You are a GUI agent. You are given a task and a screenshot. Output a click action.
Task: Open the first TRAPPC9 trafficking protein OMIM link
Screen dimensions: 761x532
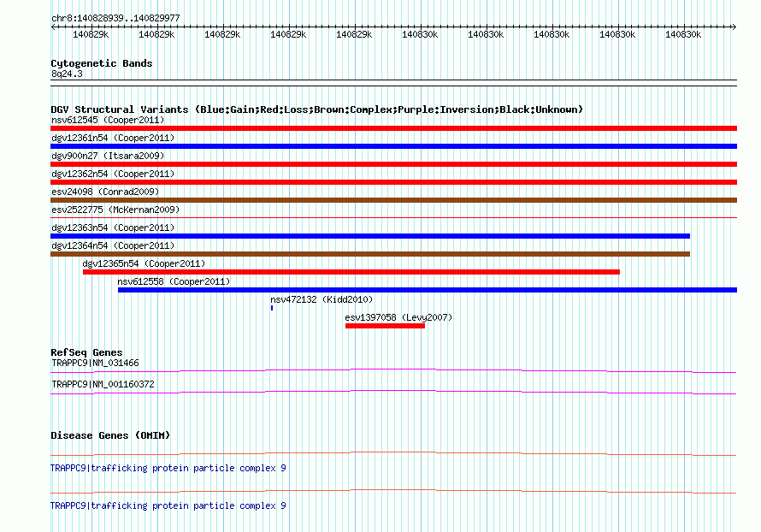click(x=168, y=468)
